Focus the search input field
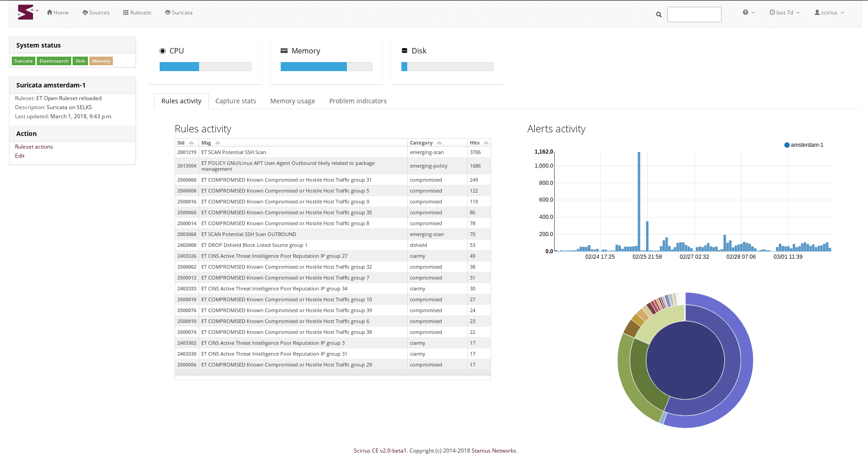The height and width of the screenshot is (463, 868). (694, 14)
